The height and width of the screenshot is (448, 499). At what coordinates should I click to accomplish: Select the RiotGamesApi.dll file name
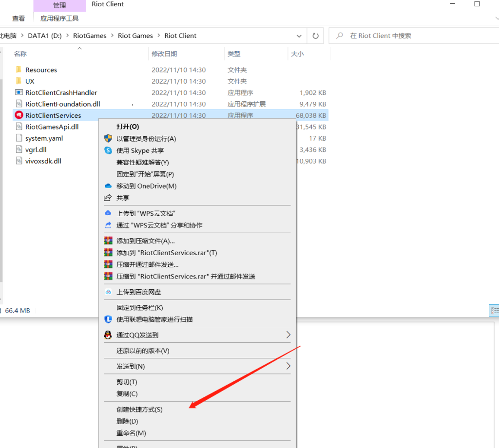pos(52,127)
